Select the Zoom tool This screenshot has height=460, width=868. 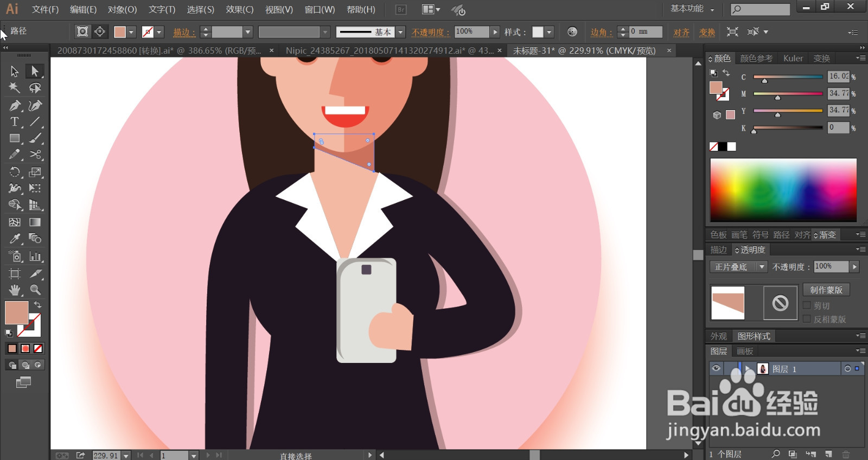[35, 290]
